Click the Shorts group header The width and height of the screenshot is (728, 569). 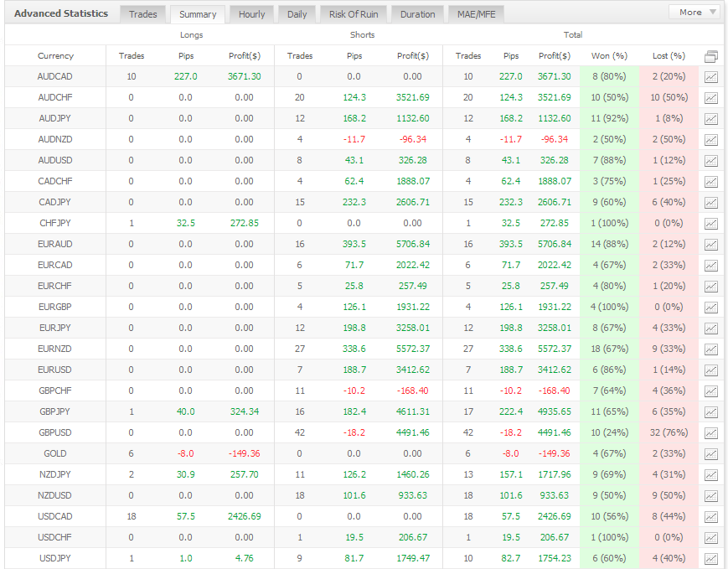point(362,35)
